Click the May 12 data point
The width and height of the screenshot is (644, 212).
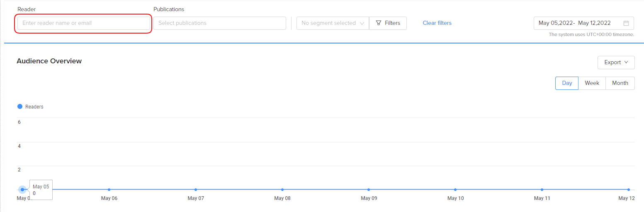click(629, 190)
